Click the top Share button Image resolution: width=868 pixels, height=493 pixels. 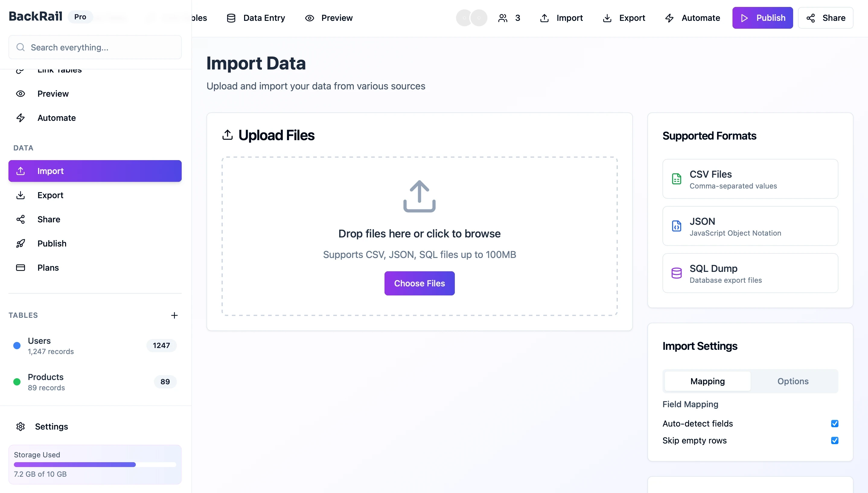tap(825, 18)
